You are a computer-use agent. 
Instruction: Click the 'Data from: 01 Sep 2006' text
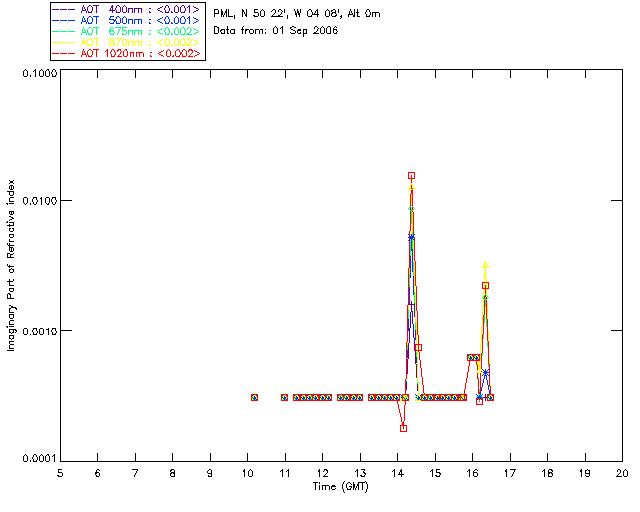[x=276, y=31]
